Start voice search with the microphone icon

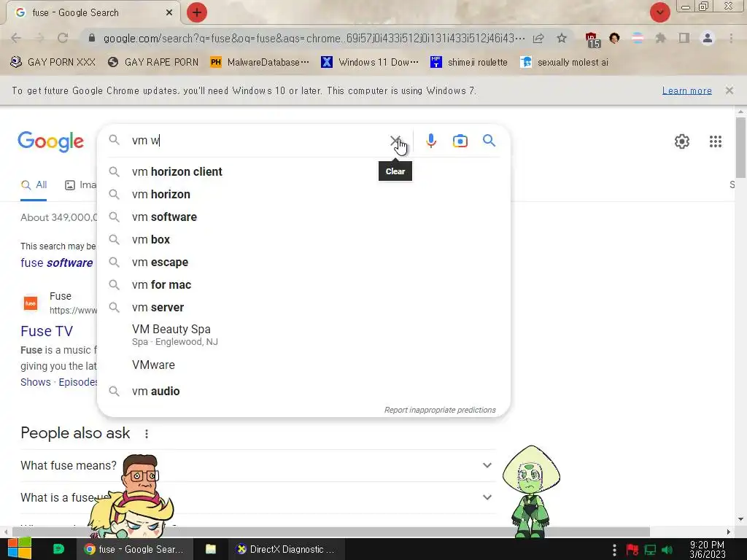(430, 141)
